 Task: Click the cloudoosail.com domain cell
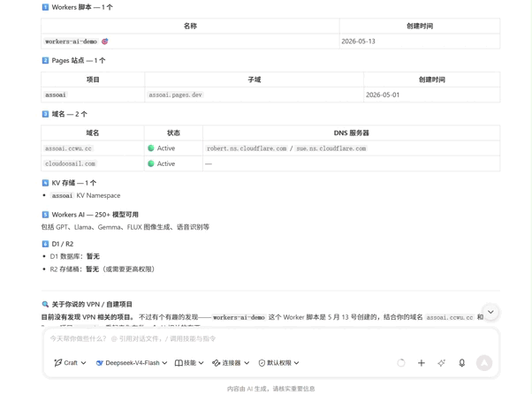[x=93, y=163]
